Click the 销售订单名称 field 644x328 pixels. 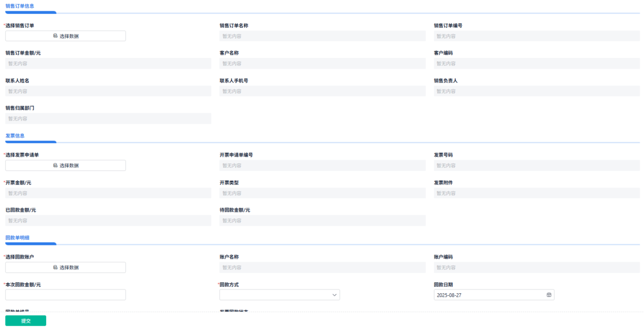click(x=323, y=36)
